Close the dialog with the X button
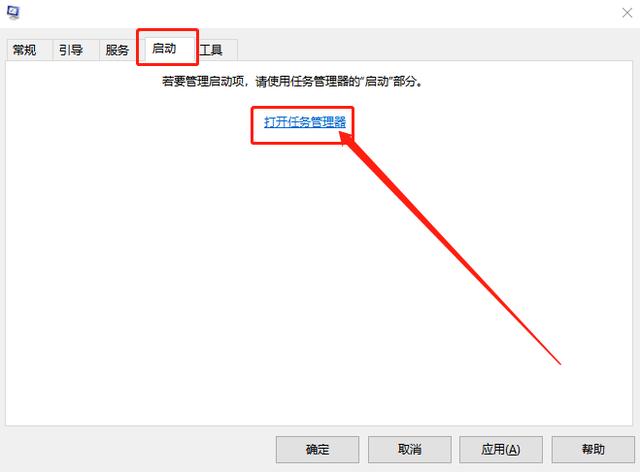 [627, 13]
